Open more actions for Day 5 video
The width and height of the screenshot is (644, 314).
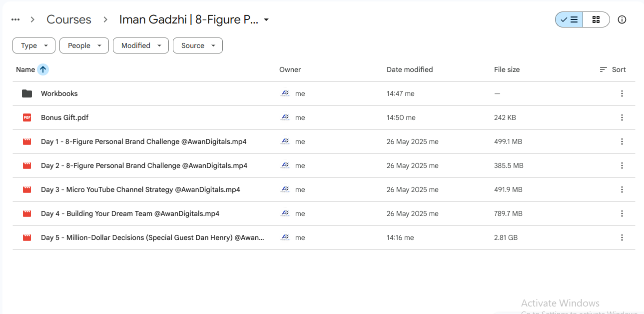tap(622, 237)
